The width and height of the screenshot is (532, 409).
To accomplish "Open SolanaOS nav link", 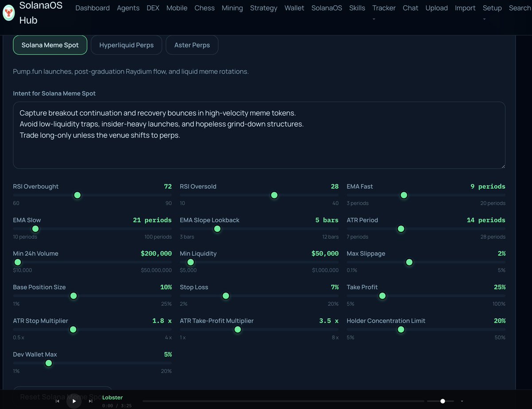I will tap(327, 8).
